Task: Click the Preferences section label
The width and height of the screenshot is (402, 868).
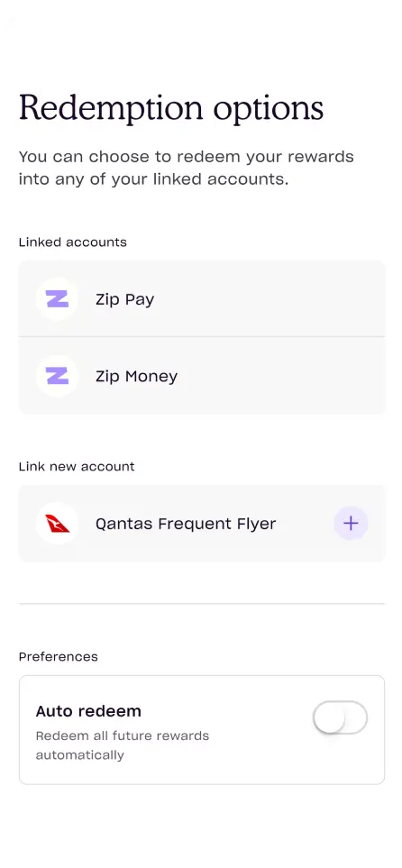Action: [x=59, y=656]
